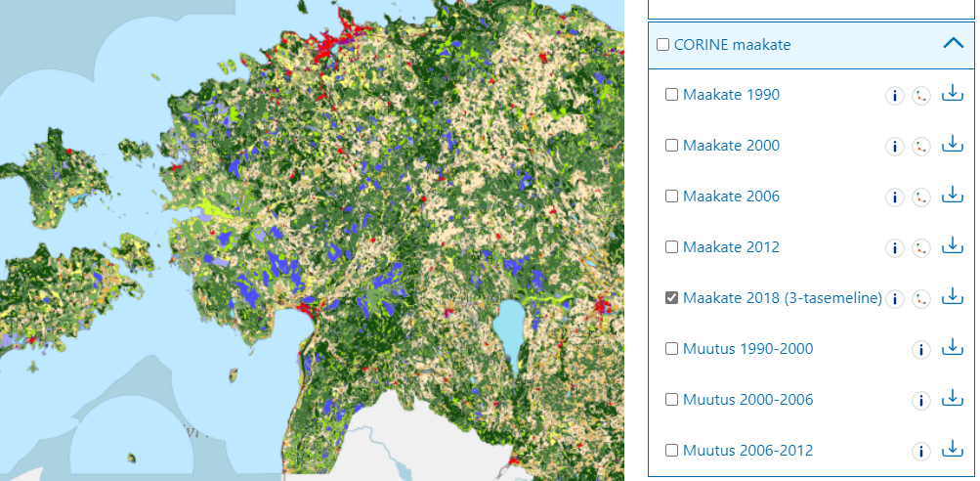The image size is (980, 481).
Task: Click the Muutus 2000-2006 layer name
Action: [x=748, y=399]
